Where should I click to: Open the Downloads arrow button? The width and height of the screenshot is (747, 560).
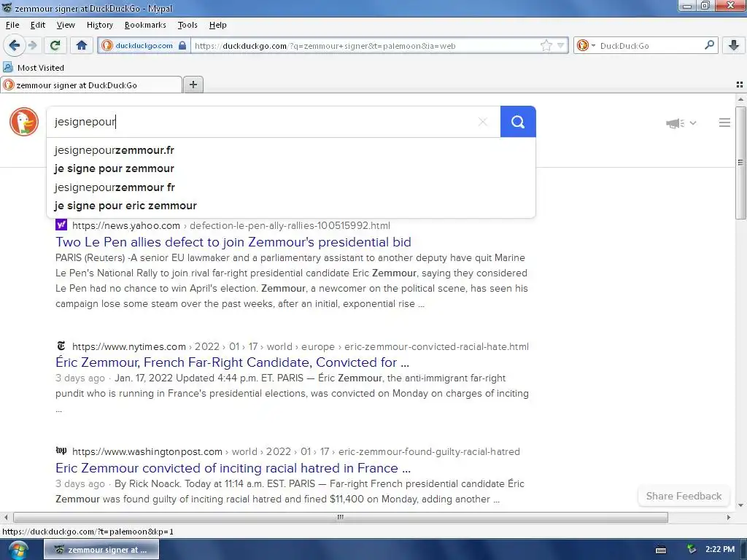734,45
